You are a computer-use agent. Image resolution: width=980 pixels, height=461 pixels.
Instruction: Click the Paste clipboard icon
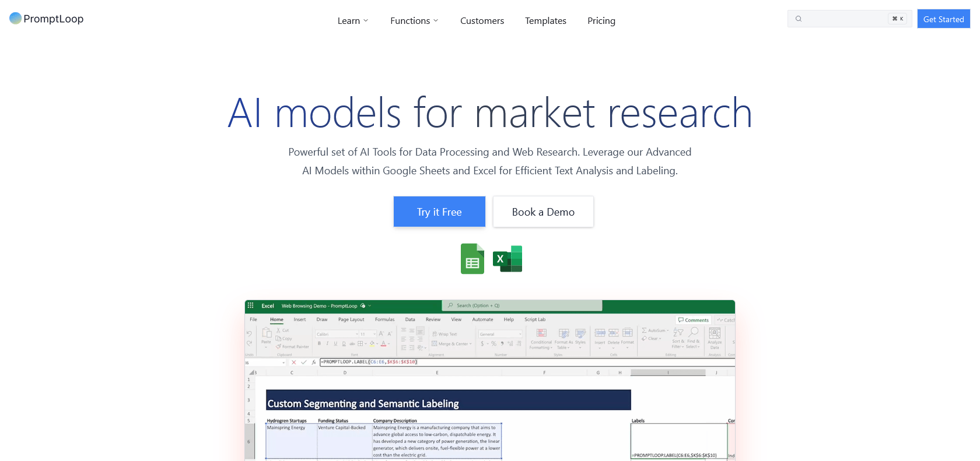[267, 332]
